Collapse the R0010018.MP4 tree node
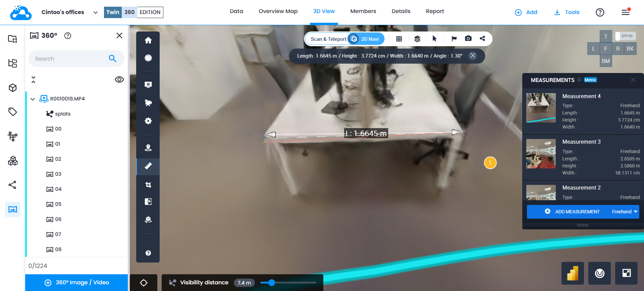 [x=33, y=99]
